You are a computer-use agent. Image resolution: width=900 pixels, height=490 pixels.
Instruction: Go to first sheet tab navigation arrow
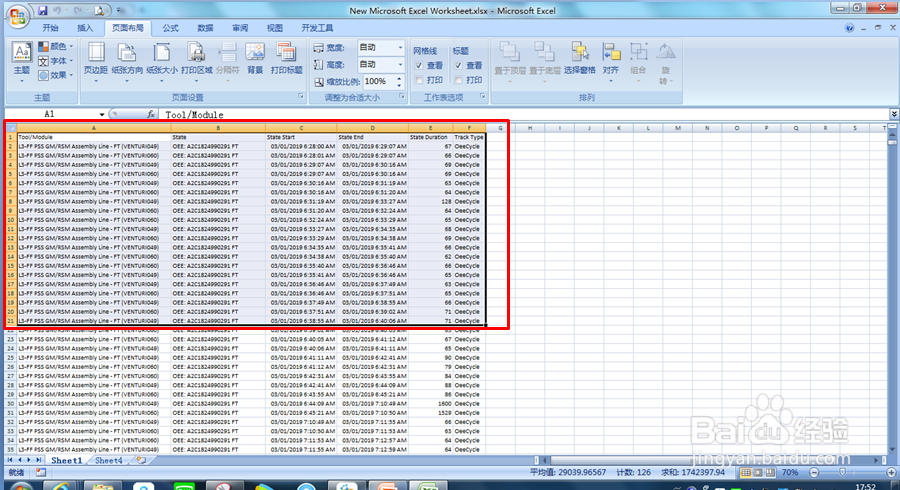tap(10, 460)
